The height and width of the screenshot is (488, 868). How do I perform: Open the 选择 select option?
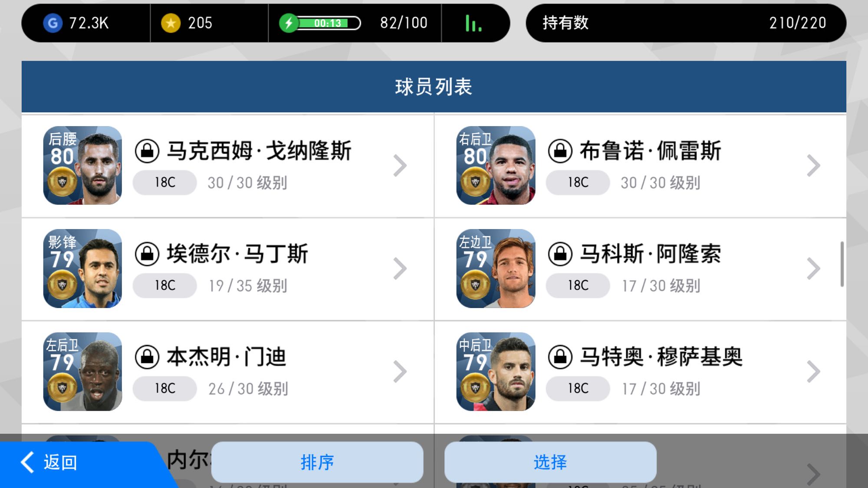(x=550, y=462)
